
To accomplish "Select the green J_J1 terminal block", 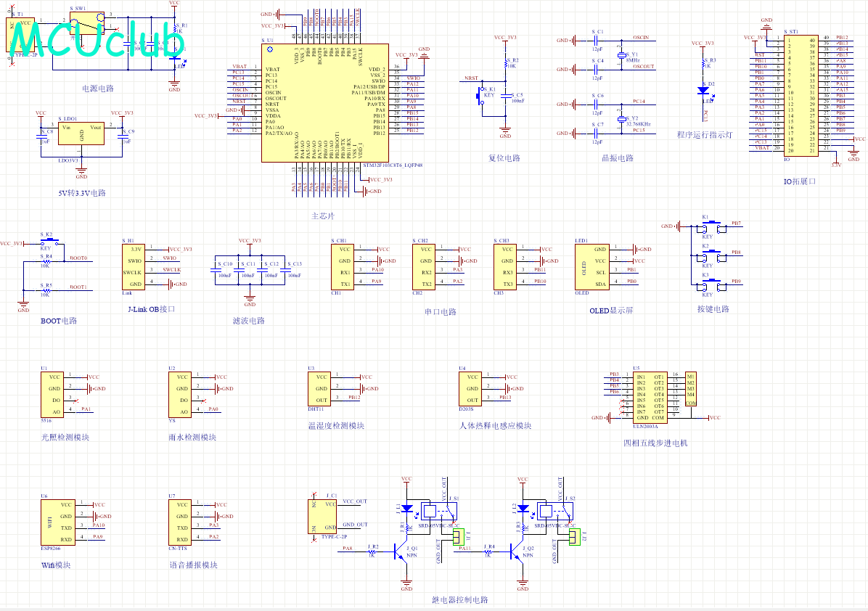I will [x=459, y=537].
